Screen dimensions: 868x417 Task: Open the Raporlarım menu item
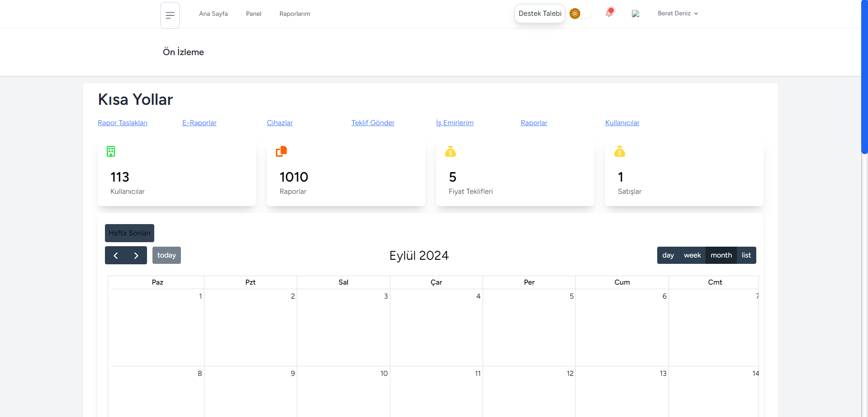pyautogui.click(x=295, y=14)
